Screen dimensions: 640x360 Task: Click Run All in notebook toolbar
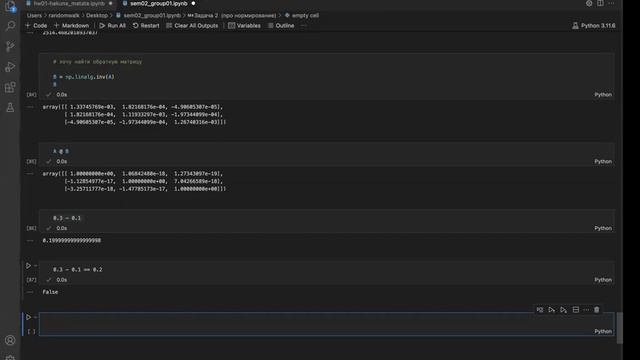pos(113,26)
